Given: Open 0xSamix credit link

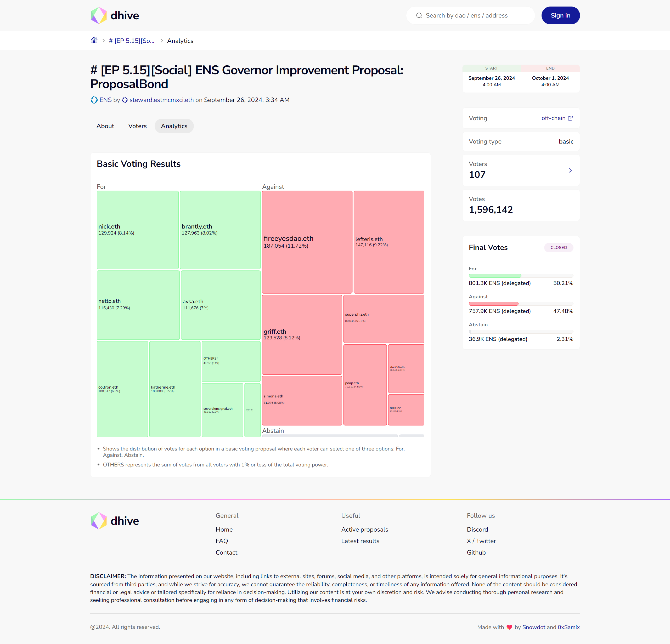Looking at the screenshot, I should 568,627.
